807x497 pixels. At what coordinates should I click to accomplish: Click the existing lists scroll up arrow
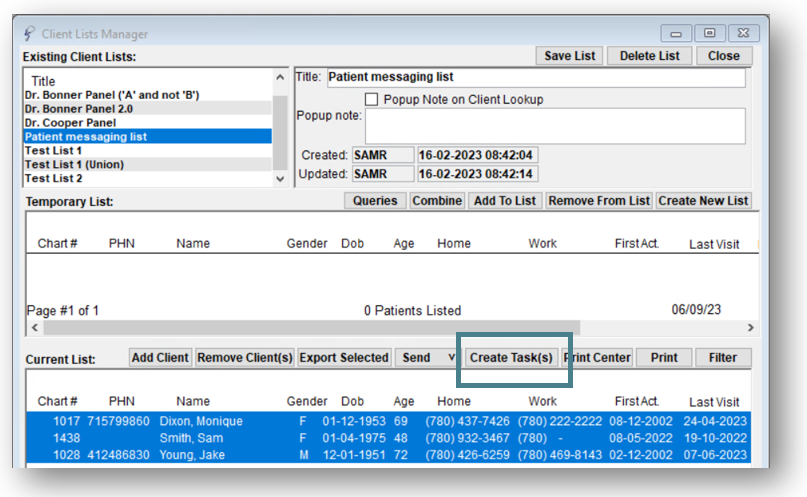click(x=280, y=77)
